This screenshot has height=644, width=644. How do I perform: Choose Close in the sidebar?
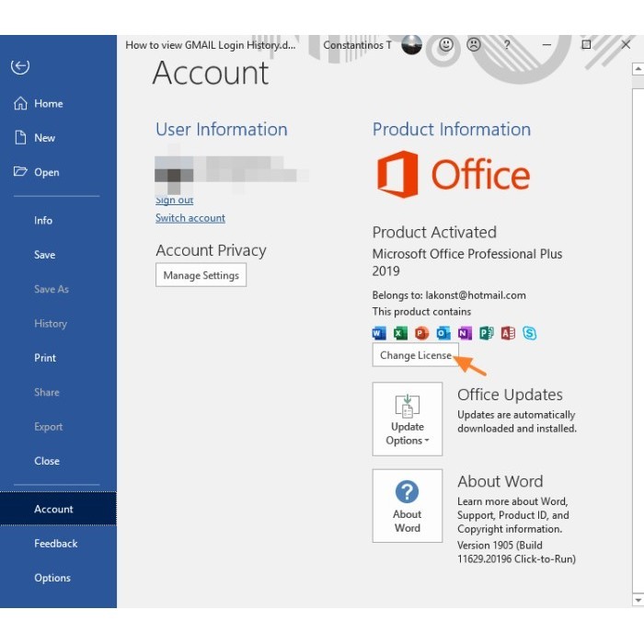pos(47,461)
